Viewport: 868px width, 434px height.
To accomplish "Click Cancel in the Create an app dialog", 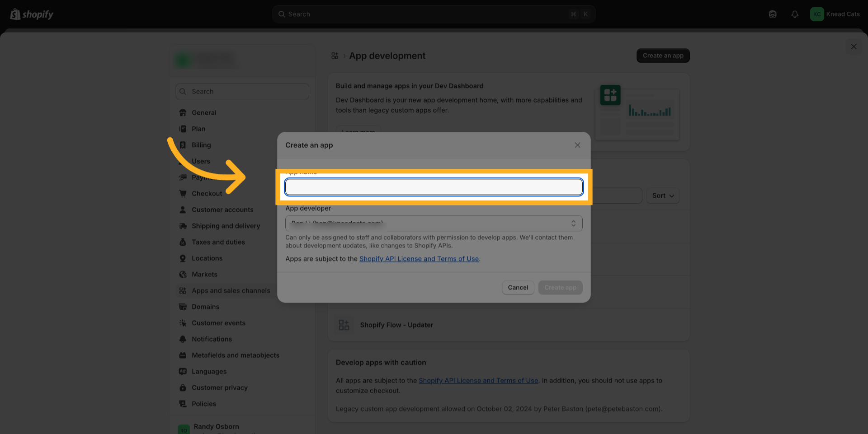I will (518, 288).
